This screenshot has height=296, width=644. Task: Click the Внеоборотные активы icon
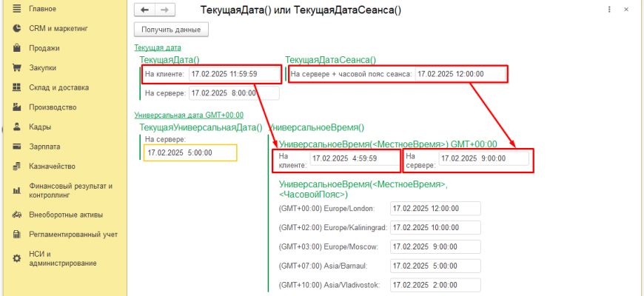point(16,215)
